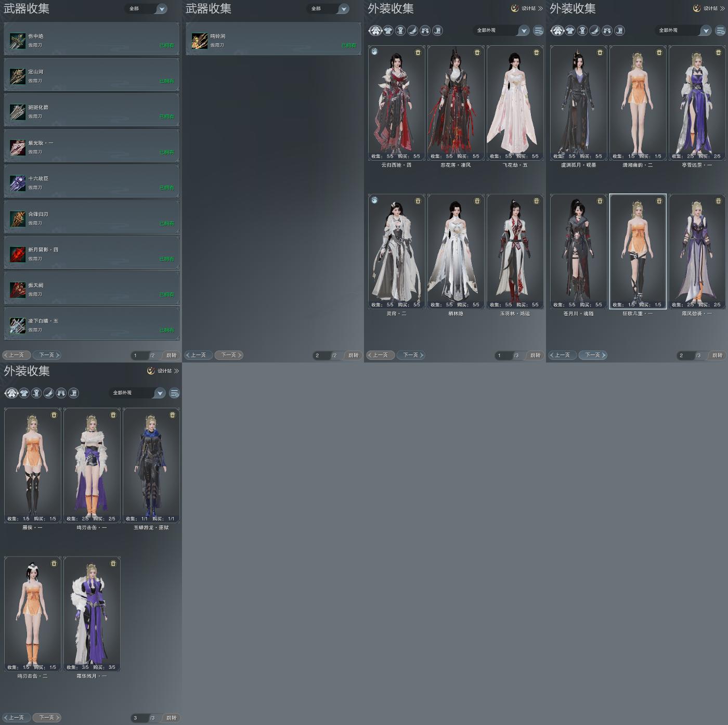Open filter settings icon in outfit page 1/3 panel

539,31
